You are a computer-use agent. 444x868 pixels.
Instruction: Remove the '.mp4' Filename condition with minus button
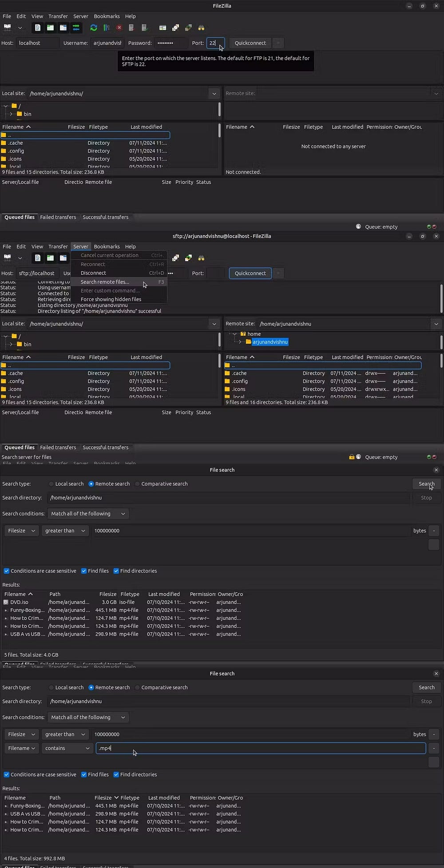click(434, 748)
